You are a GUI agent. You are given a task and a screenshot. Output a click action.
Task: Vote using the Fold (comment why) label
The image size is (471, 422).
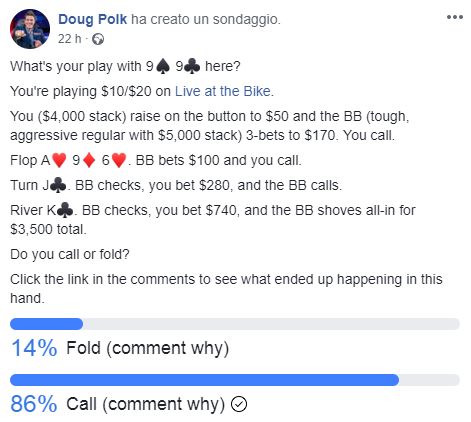[x=148, y=348]
